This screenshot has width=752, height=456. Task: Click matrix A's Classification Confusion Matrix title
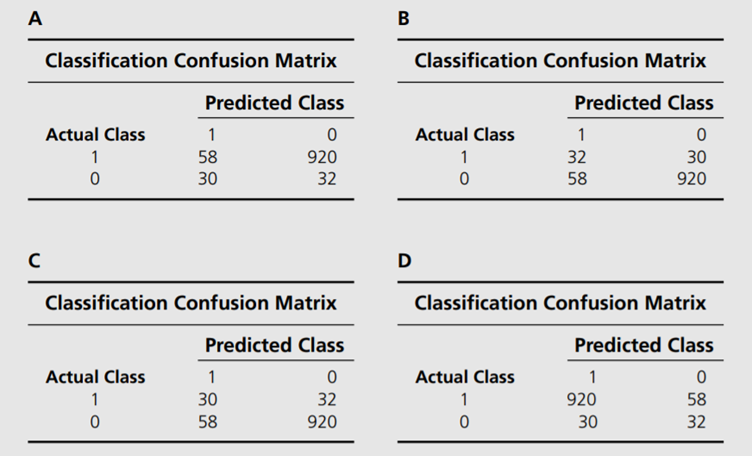(191, 61)
